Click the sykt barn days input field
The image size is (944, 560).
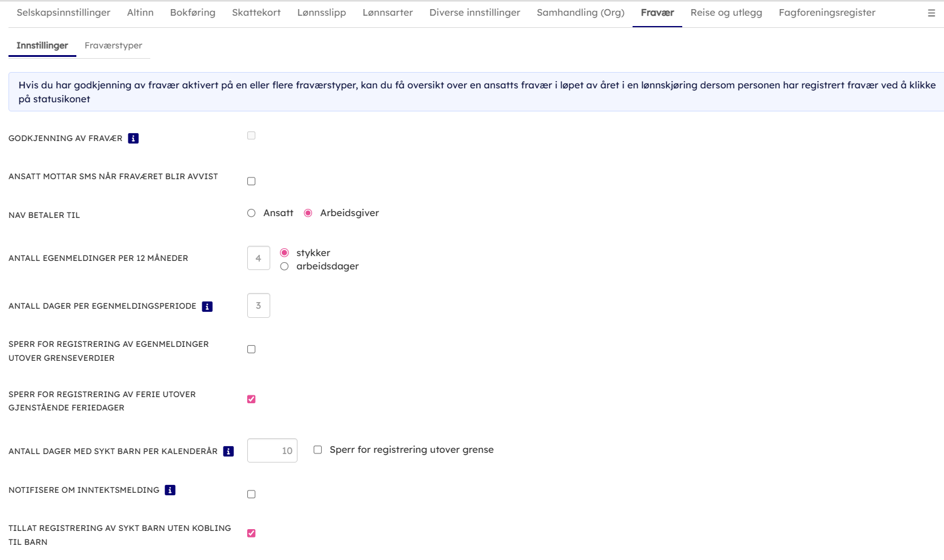coord(272,450)
